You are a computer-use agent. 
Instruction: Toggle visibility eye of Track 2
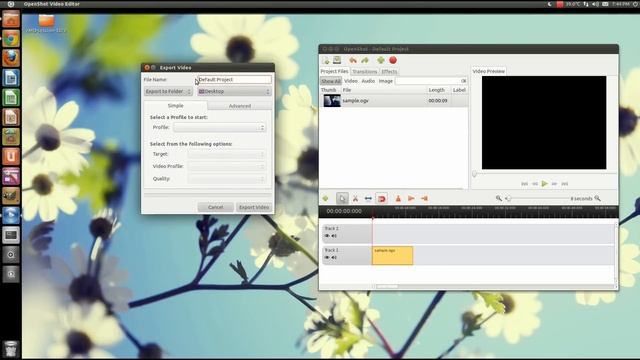coord(327,236)
